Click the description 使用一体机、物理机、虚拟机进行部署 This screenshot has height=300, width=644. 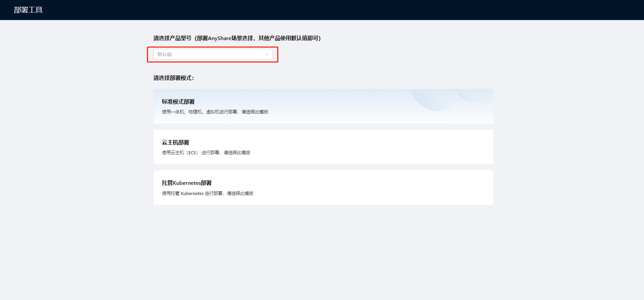[215, 112]
